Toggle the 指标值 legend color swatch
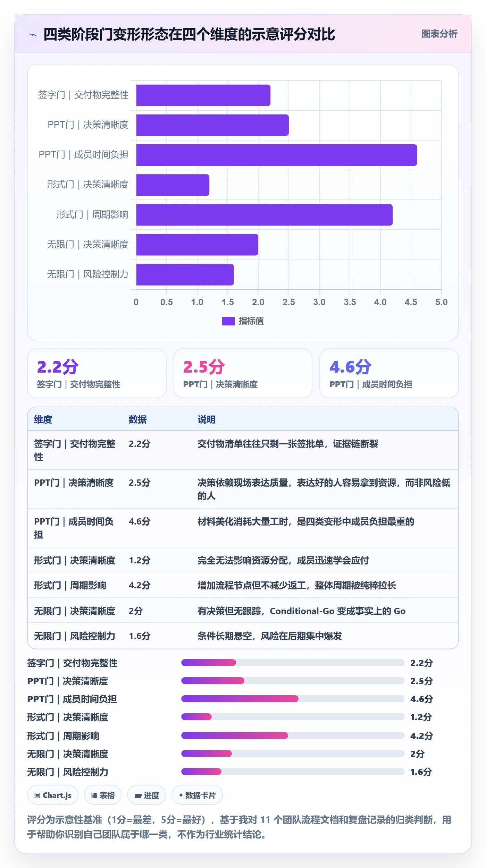 pos(228,321)
